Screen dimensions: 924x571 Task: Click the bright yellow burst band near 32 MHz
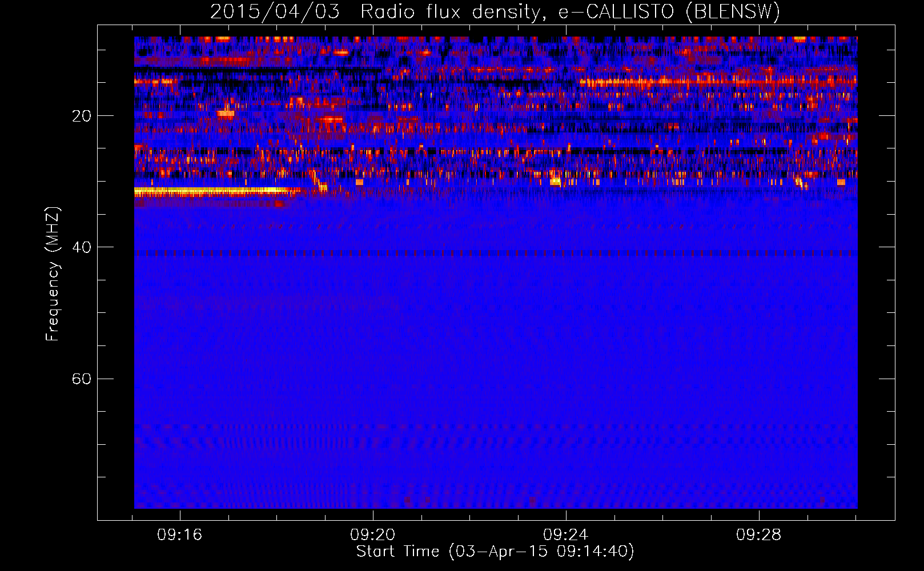point(217,191)
